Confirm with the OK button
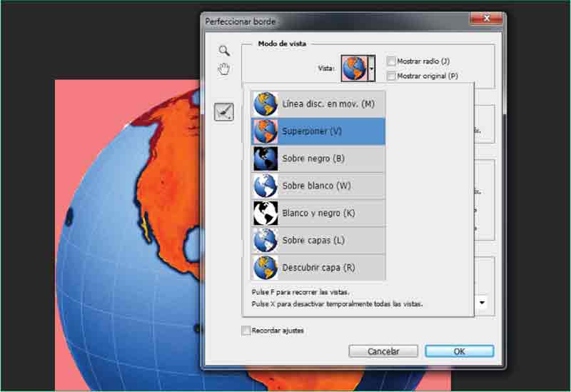The image size is (571, 392). [459, 351]
